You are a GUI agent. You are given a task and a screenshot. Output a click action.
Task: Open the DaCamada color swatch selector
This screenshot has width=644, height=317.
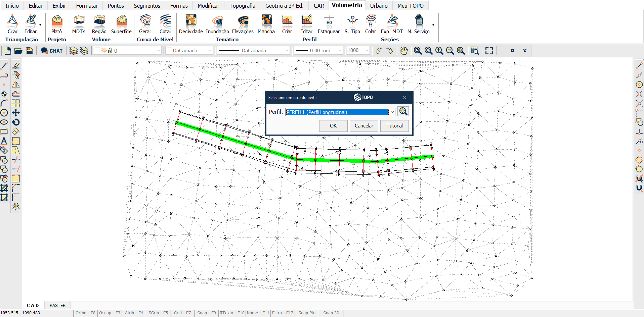(189, 51)
